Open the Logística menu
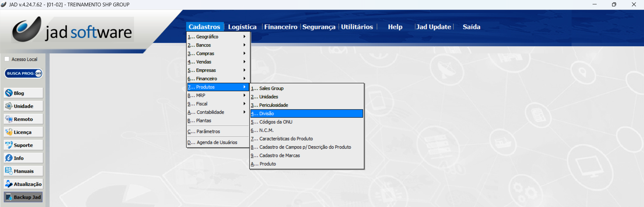644x207 pixels. coord(242,27)
